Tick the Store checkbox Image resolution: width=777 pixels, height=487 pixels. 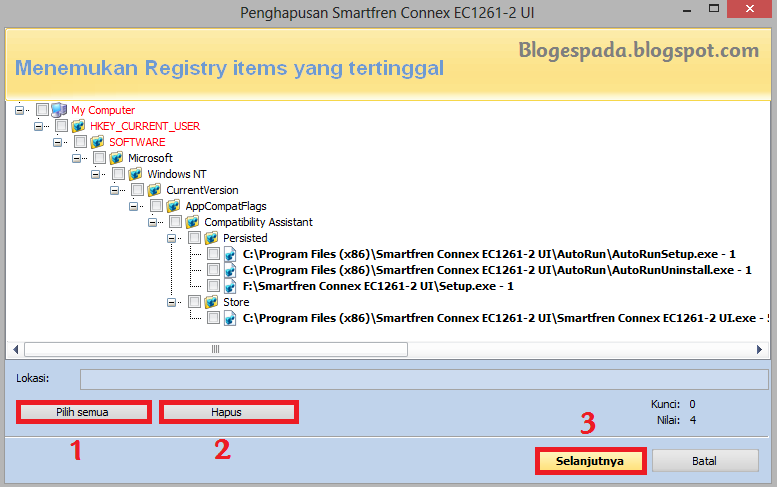tap(195, 302)
